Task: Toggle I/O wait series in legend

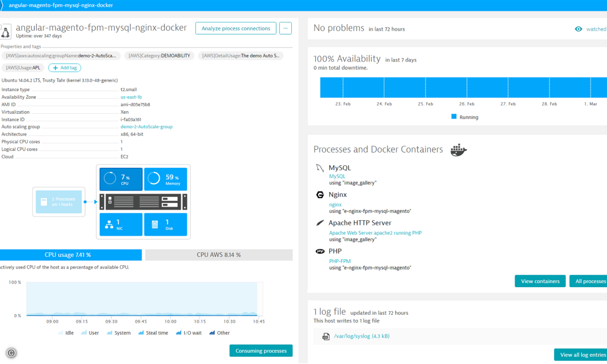Action: pos(188,333)
